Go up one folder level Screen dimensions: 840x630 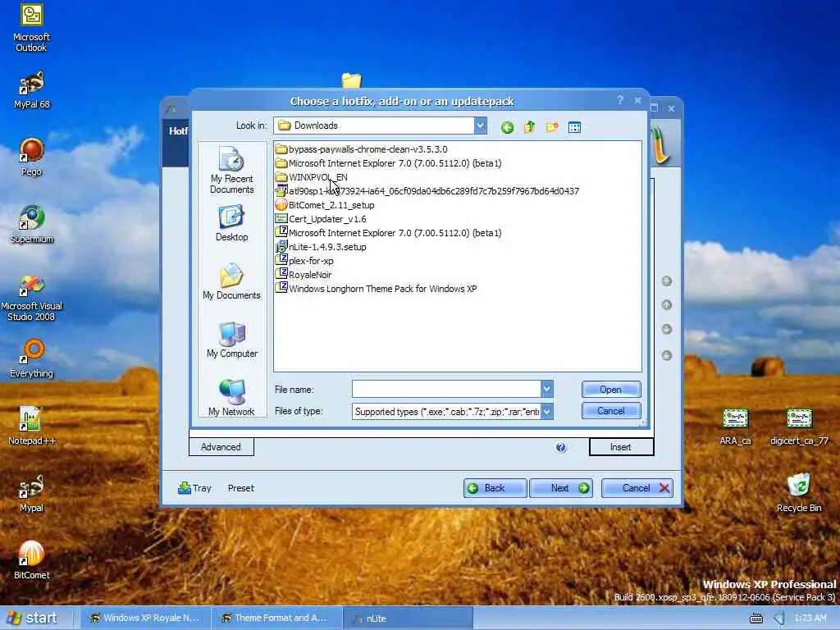(529, 127)
